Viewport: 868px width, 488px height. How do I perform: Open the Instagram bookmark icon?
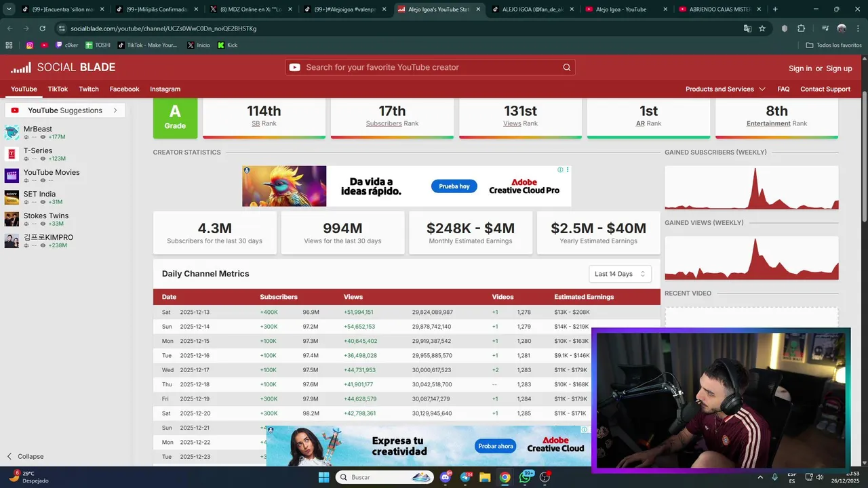[x=29, y=45]
